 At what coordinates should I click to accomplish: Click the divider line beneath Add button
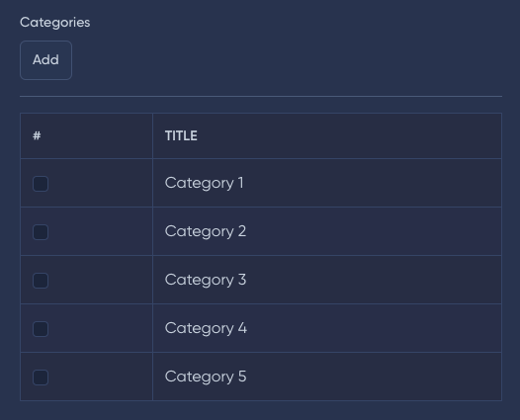tap(261, 97)
